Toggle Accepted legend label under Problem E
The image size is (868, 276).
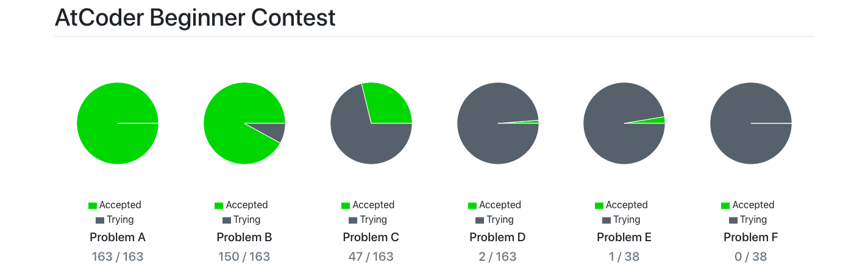click(x=627, y=205)
